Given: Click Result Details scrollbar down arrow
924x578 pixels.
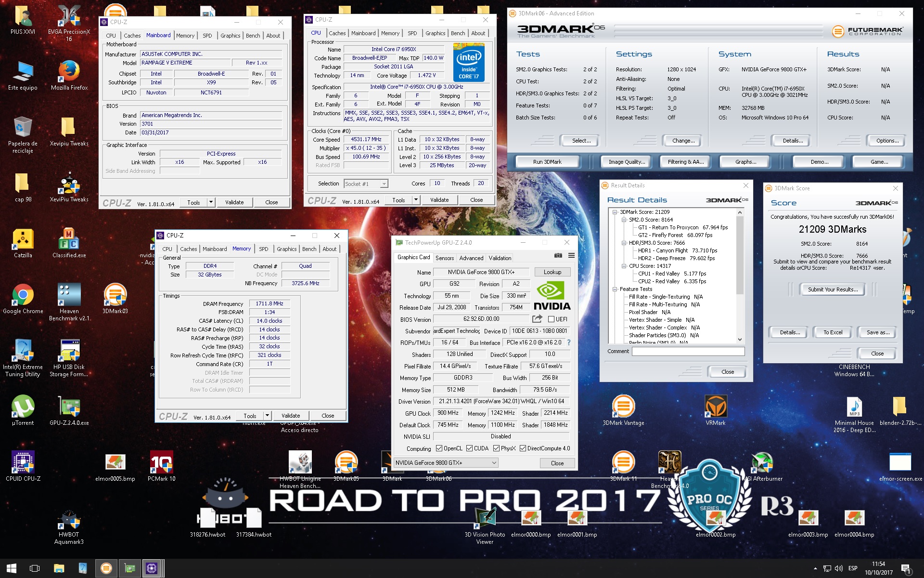Looking at the screenshot, I should [740, 339].
